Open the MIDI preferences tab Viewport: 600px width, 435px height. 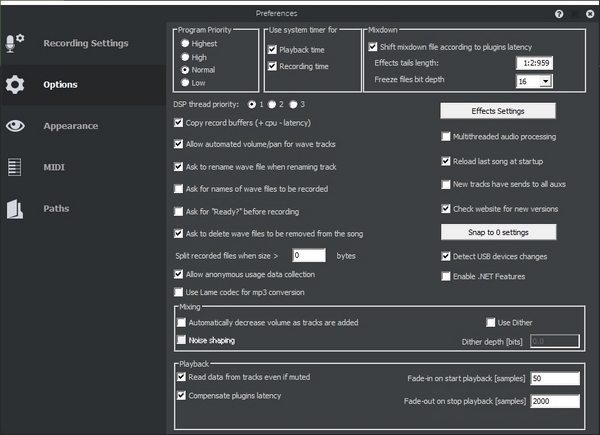click(54, 167)
